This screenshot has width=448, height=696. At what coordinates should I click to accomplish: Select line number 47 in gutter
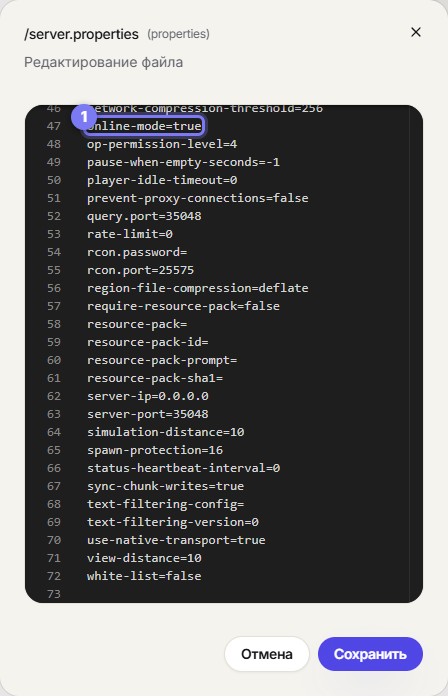click(54, 126)
